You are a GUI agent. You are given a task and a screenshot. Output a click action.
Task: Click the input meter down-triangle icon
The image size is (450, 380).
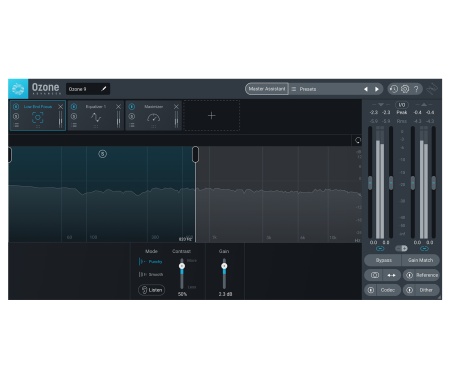[x=381, y=105]
